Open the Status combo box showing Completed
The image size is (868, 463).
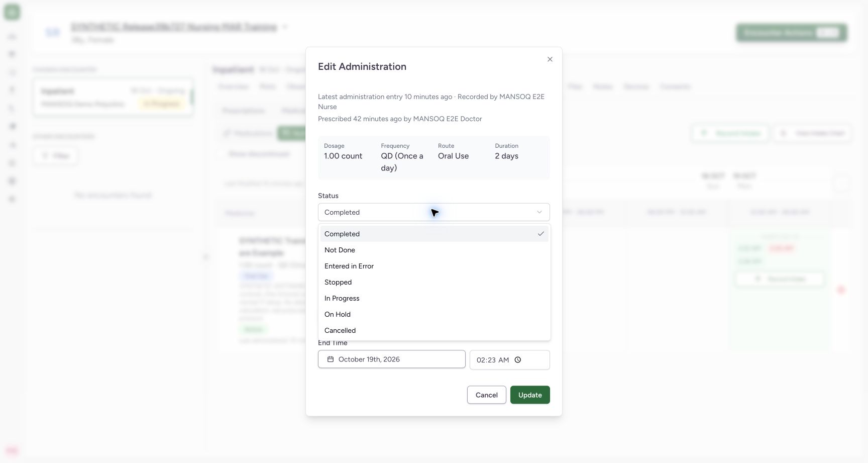434,212
